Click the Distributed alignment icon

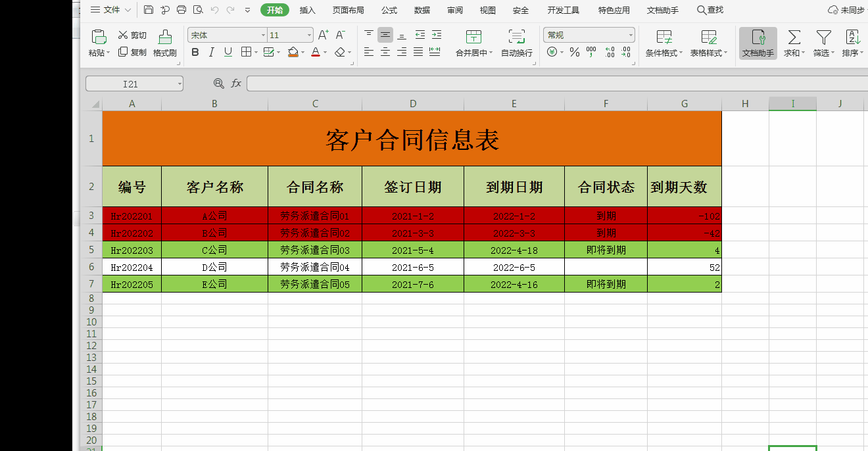click(x=435, y=52)
